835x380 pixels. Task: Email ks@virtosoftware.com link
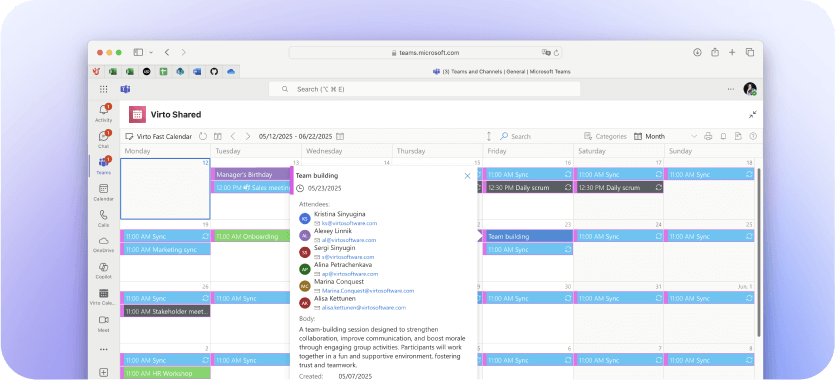(x=349, y=223)
